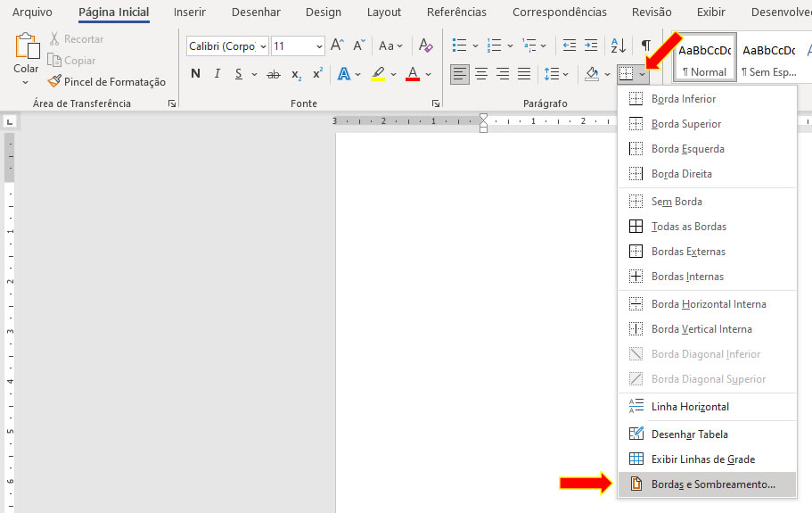The image size is (812, 513).
Task: Switch to the Design tab
Action: click(324, 12)
